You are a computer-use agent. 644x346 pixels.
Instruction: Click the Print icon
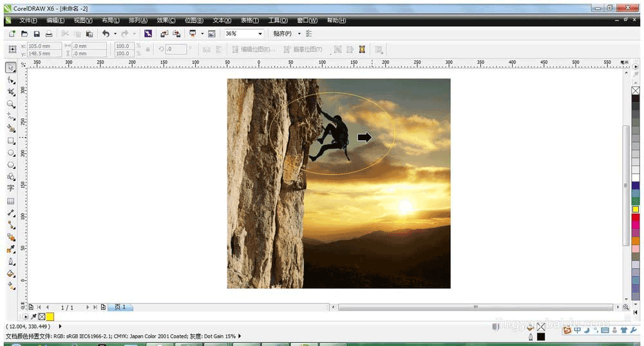[49, 33]
